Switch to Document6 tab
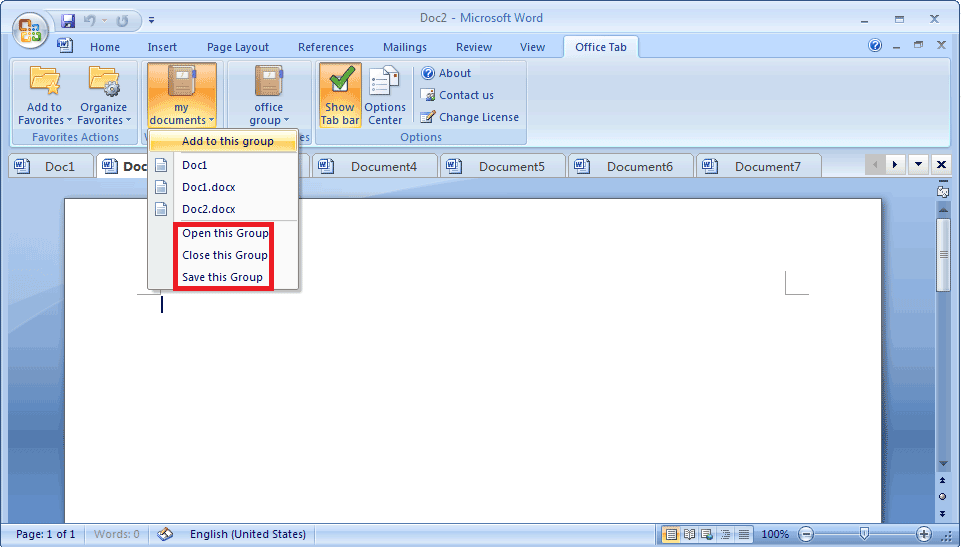 (631, 166)
